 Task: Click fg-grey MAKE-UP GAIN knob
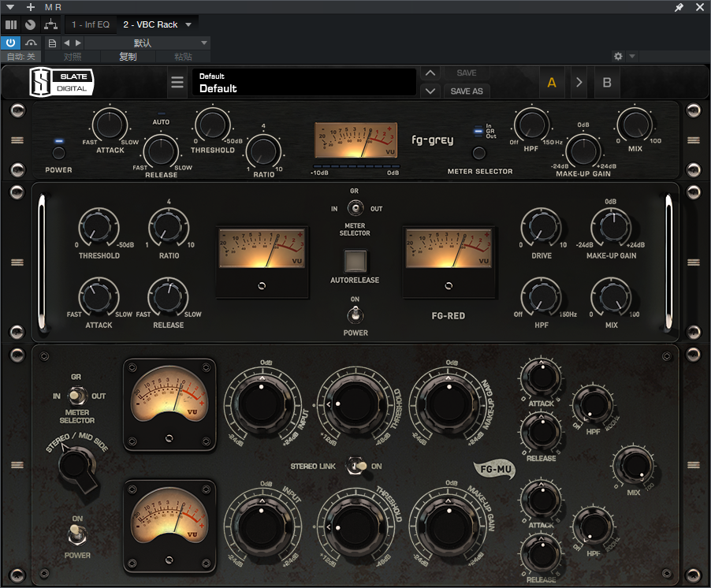(x=583, y=151)
